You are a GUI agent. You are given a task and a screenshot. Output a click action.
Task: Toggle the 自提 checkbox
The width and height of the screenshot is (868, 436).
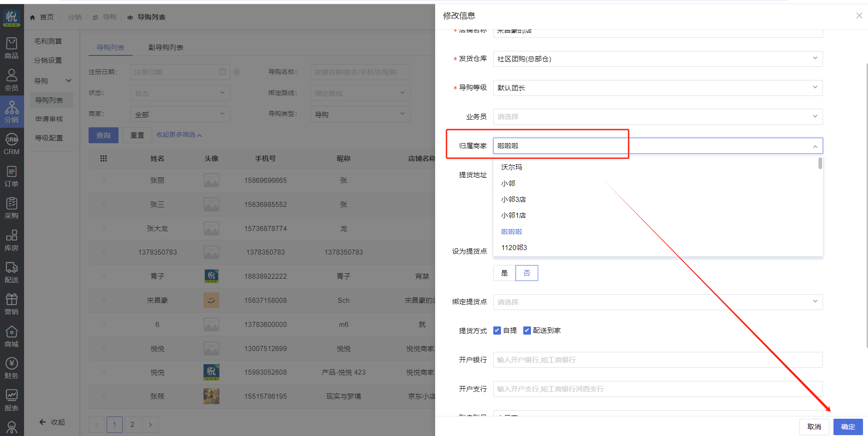[x=497, y=331]
